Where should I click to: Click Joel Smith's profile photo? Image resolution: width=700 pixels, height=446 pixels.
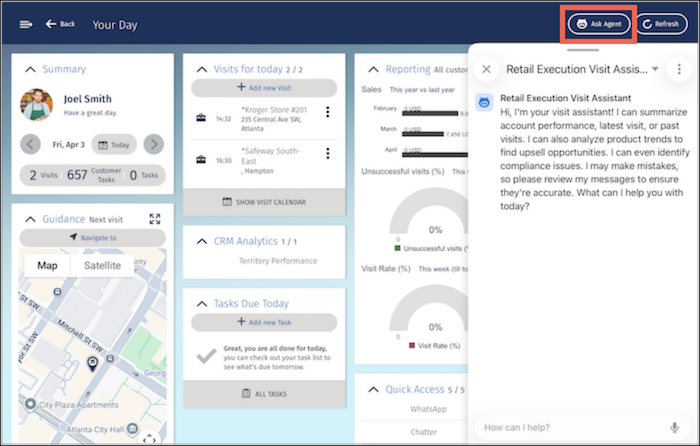[37, 105]
